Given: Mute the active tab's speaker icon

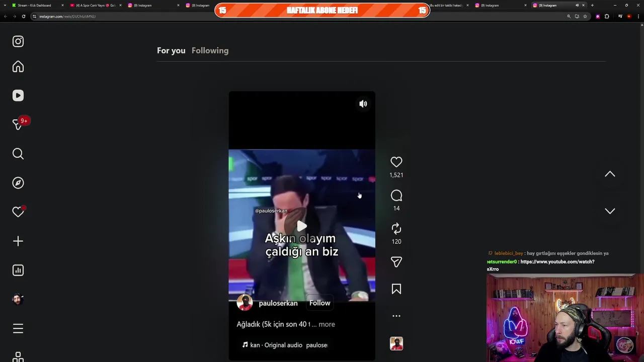Looking at the screenshot, I should (577, 5).
